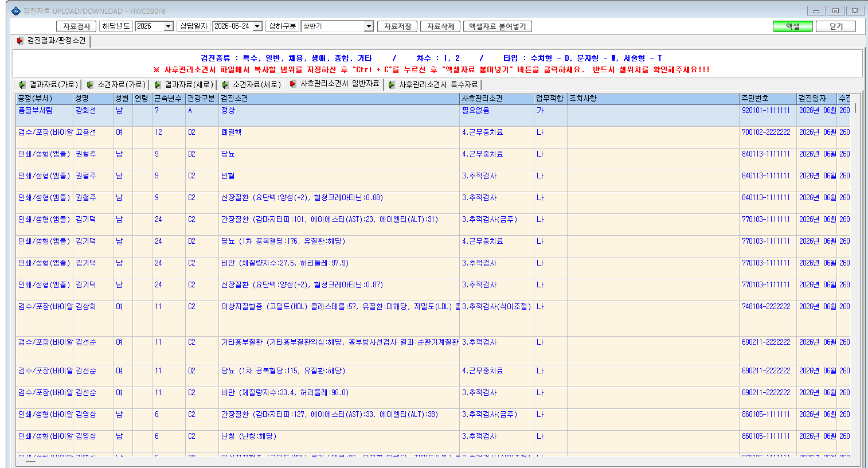Image resolution: width=868 pixels, height=468 pixels.
Task: Click green arrow icon of 결과자료(세로) tab
Action: (158, 84)
